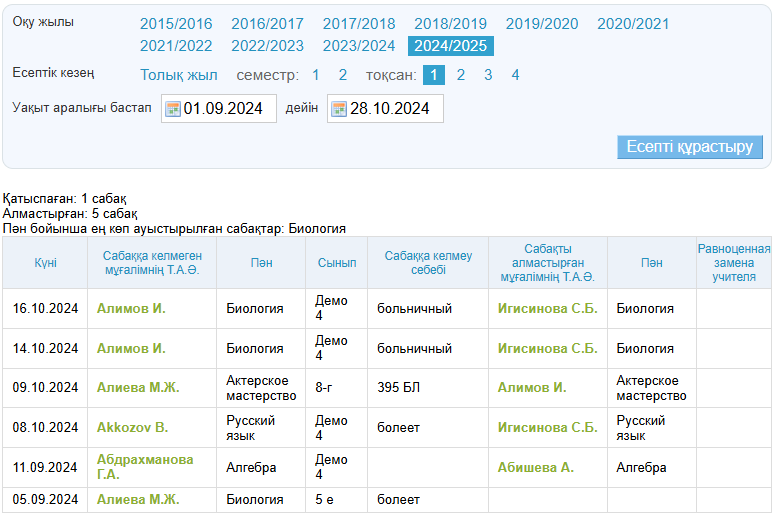
Task: Open Алимов И. in the 16.10.2024 row
Action: [131, 309]
